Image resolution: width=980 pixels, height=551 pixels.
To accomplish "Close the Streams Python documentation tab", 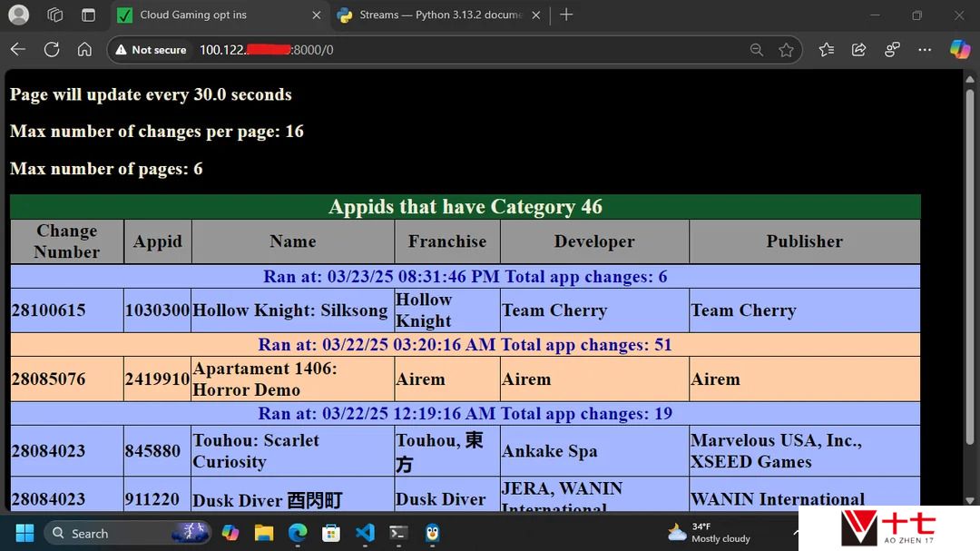I will 535,15.
